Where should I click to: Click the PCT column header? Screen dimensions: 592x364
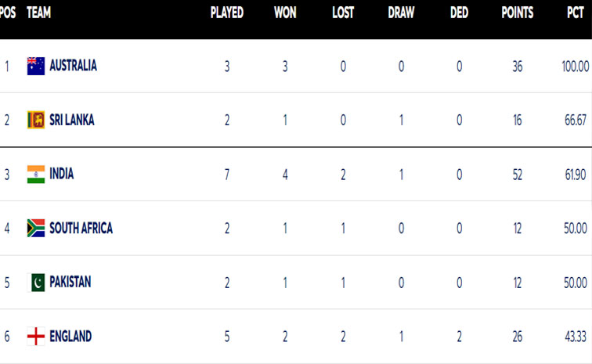[x=575, y=13]
